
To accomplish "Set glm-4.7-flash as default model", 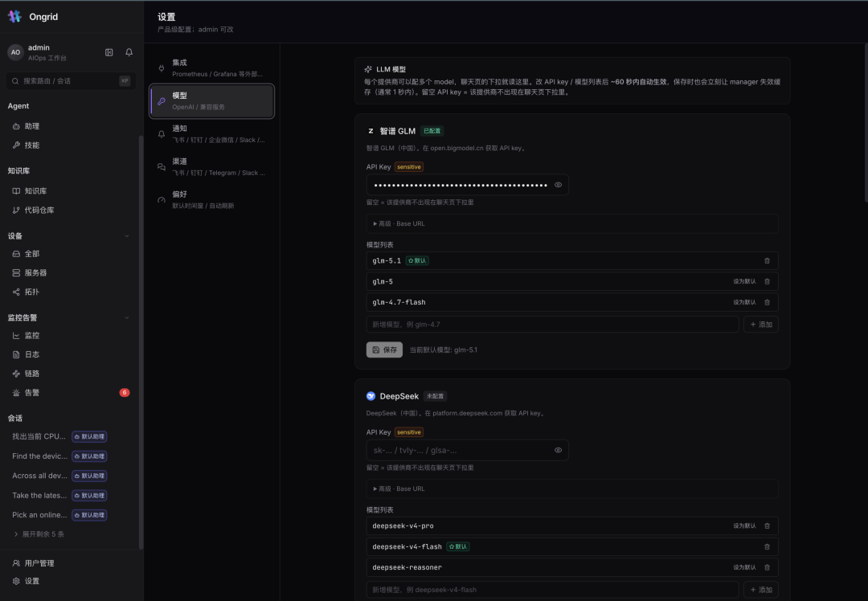I will (x=744, y=302).
